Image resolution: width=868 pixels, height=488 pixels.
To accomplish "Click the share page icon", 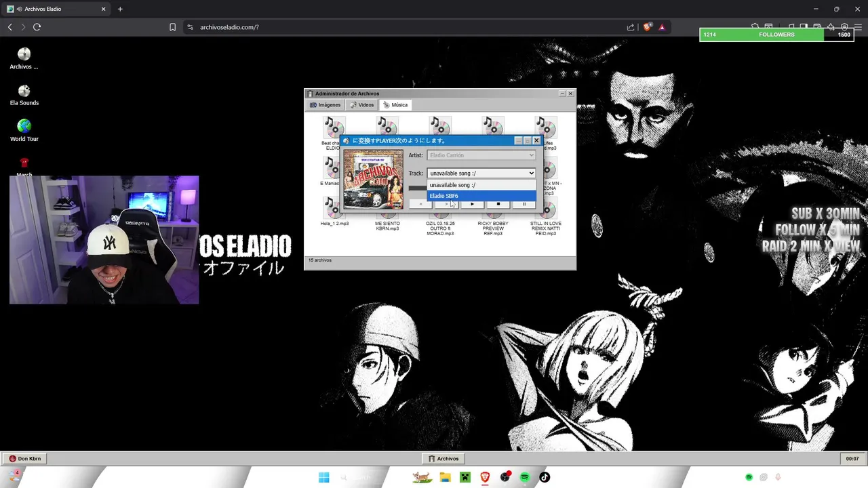I will click(x=631, y=27).
